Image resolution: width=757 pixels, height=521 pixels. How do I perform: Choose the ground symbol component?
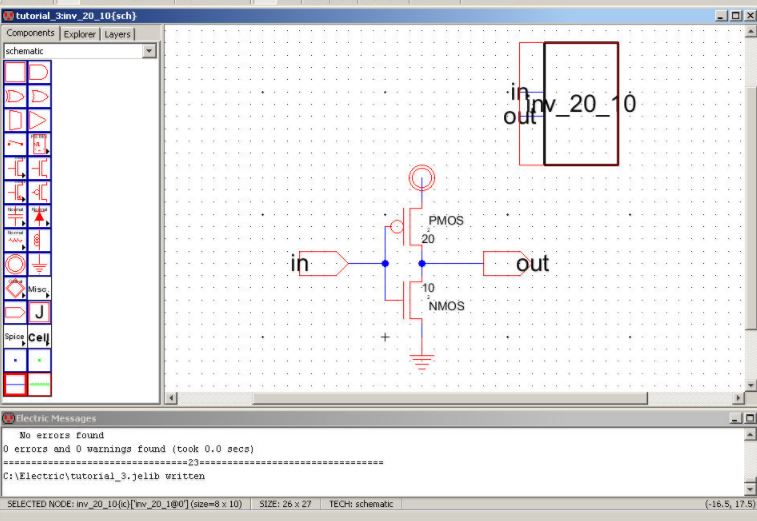point(40,264)
